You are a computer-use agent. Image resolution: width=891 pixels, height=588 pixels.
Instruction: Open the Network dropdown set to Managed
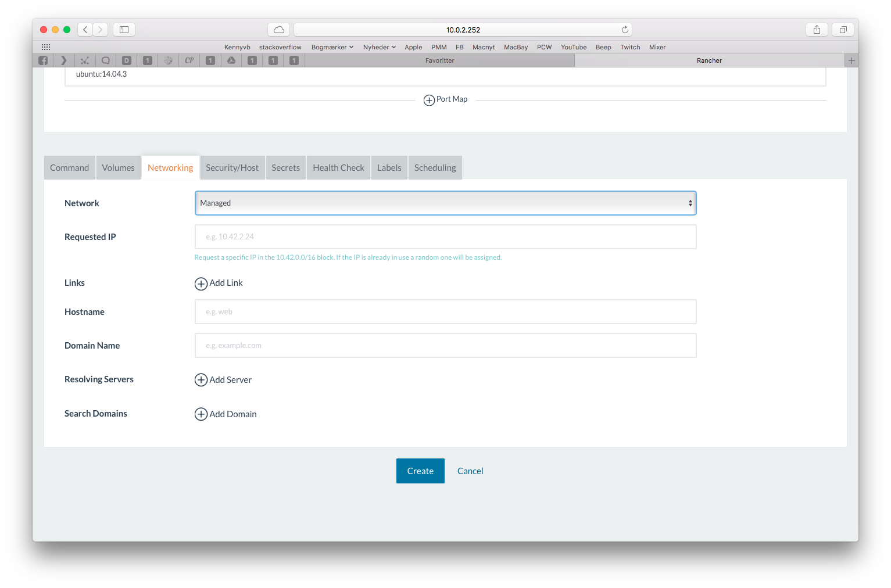[x=446, y=203]
